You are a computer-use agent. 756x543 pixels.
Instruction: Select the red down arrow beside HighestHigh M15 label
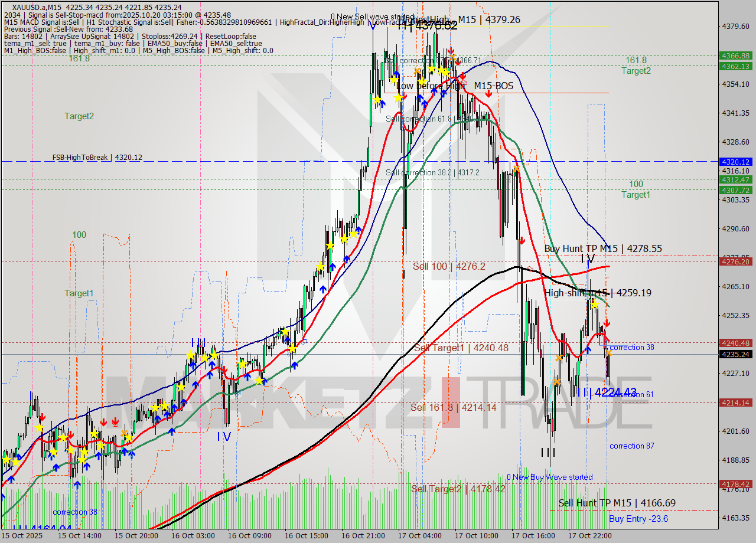452,52
